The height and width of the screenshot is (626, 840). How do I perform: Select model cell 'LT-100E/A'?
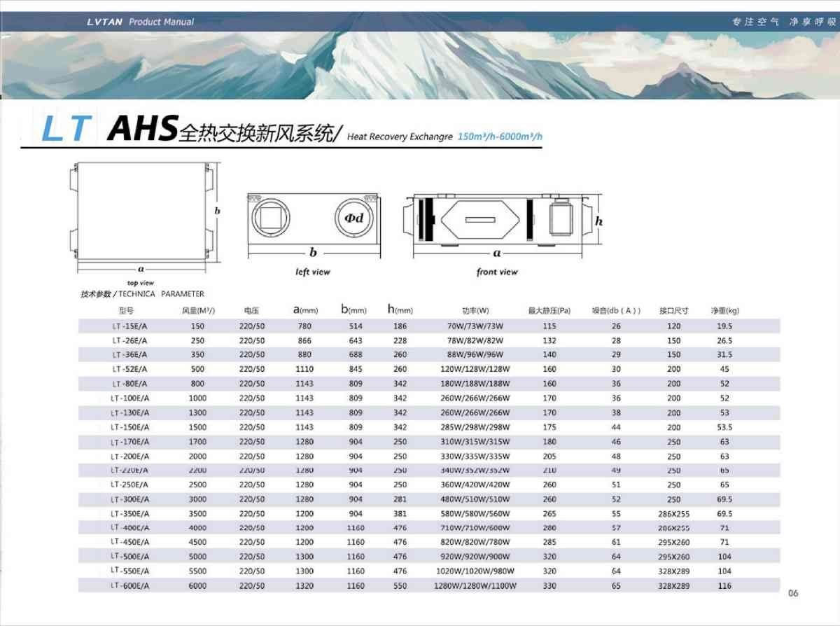click(129, 398)
